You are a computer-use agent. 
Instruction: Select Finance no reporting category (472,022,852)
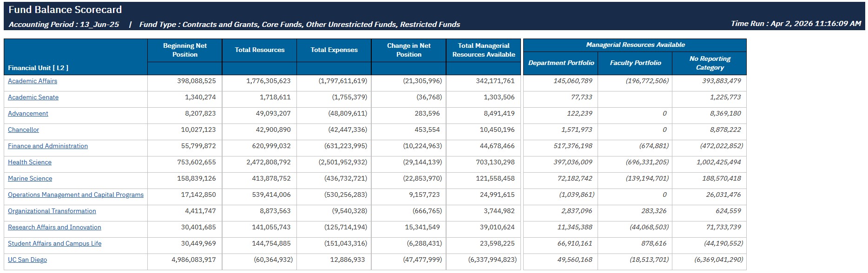tap(722, 146)
